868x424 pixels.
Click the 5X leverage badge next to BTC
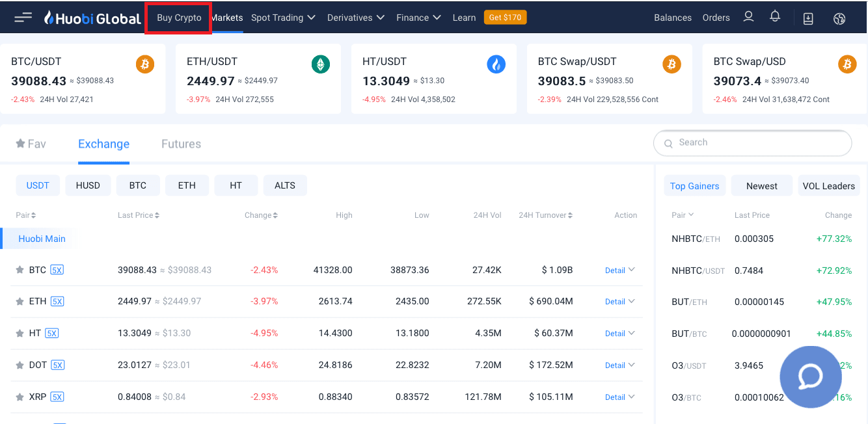(57, 270)
